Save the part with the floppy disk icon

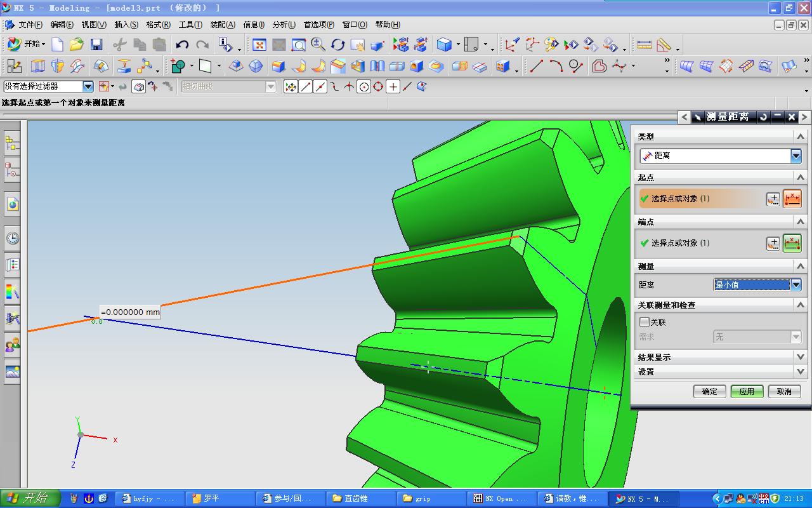point(96,44)
